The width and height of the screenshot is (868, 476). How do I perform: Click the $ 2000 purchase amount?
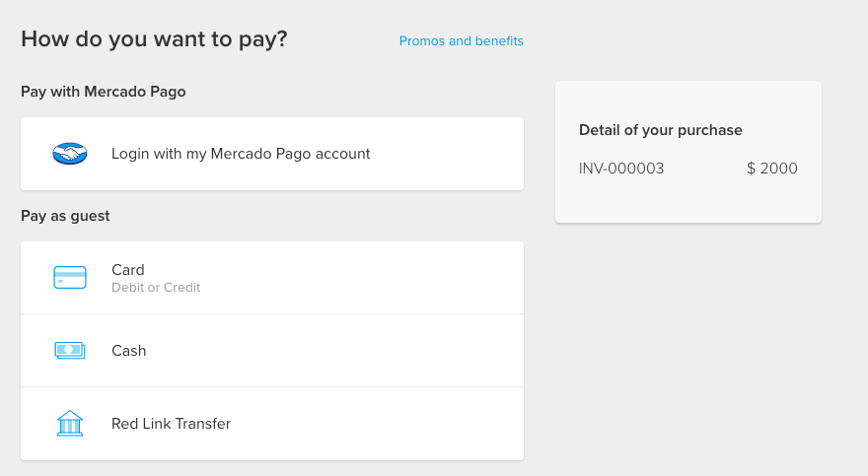772,169
